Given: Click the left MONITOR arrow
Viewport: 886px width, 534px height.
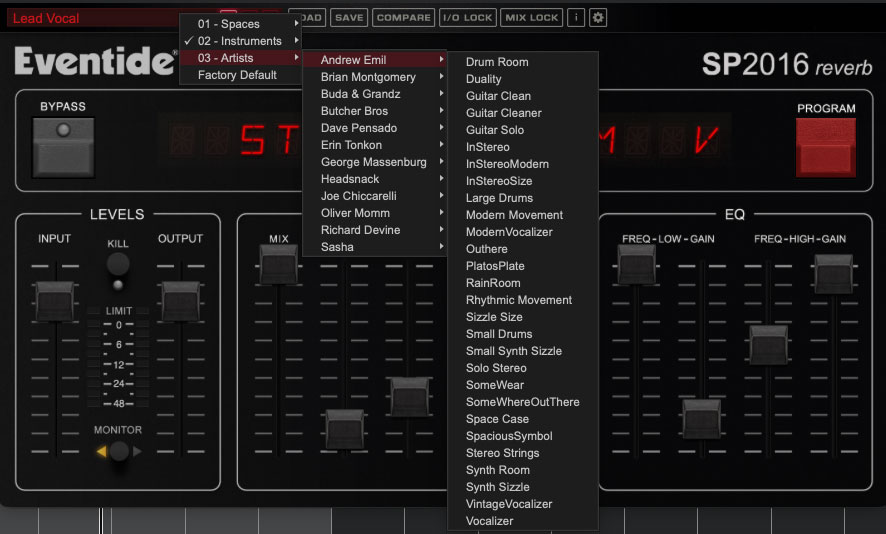Looking at the screenshot, I should pyautogui.click(x=102, y=451).
